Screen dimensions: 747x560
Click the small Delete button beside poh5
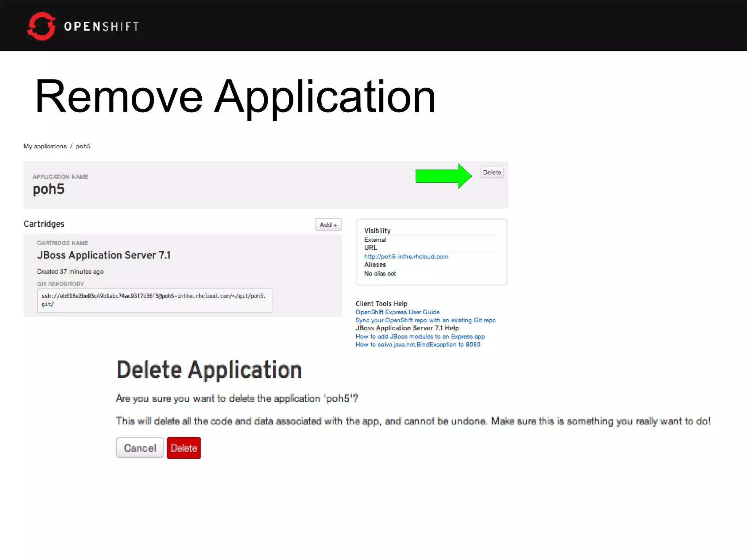[x=492, y=172]
